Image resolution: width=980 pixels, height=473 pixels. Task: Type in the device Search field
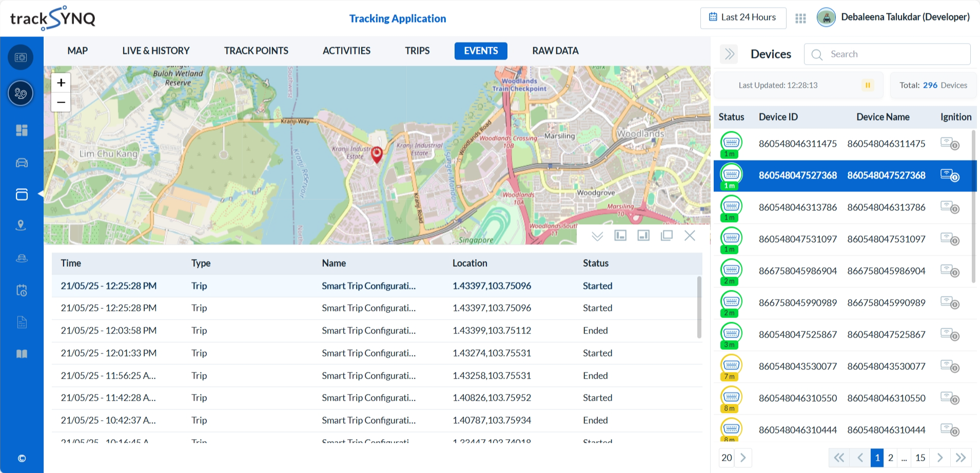895,54
